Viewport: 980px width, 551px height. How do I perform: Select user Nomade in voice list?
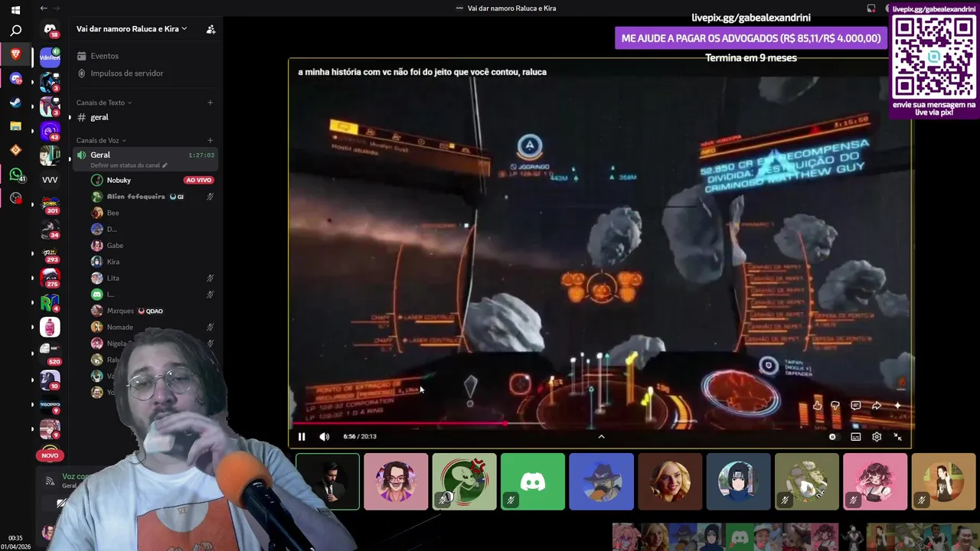(119, 327)
